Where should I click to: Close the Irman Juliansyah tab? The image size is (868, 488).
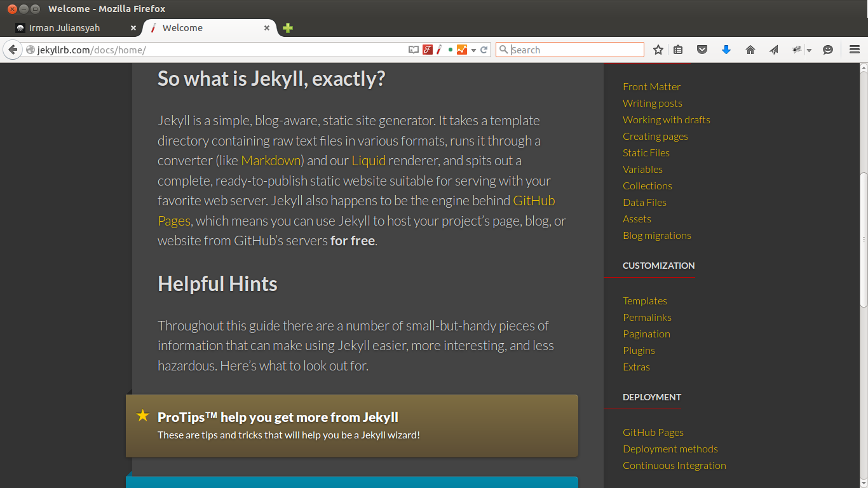point(133,28)
